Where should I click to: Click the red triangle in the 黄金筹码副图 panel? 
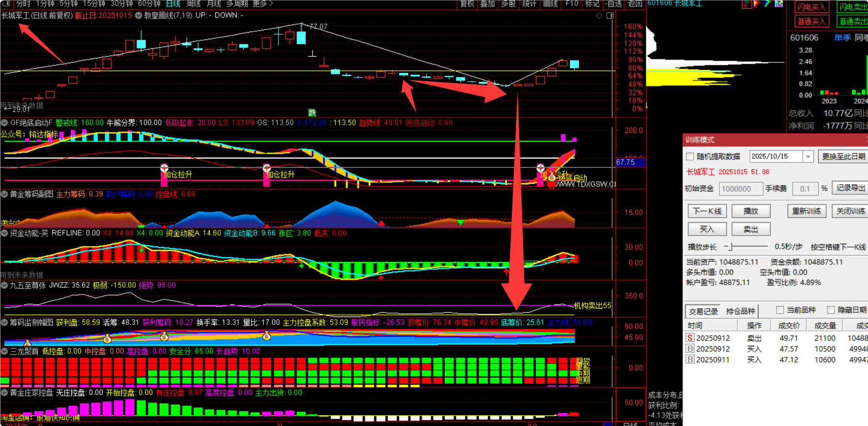(x=381, y=224)
